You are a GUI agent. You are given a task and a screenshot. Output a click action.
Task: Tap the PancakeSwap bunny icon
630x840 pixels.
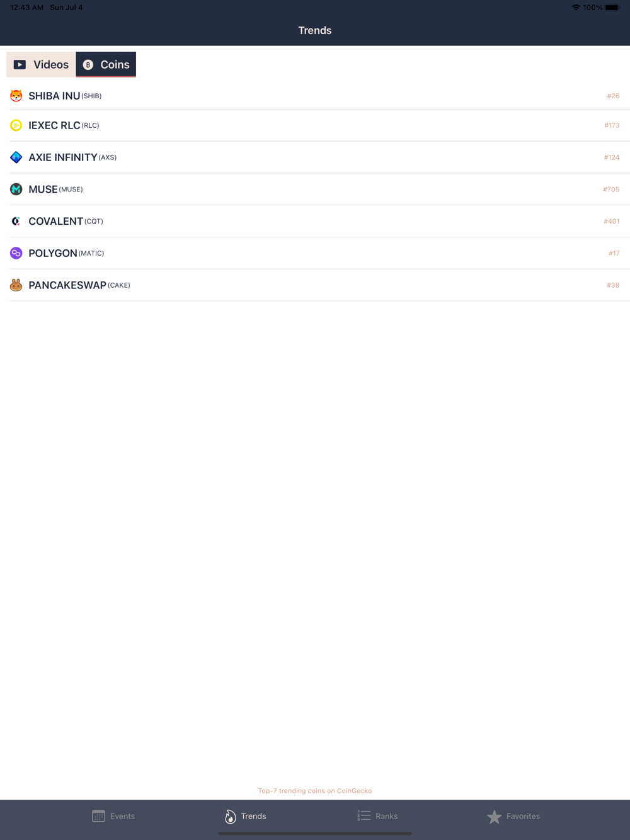[16, 285]
